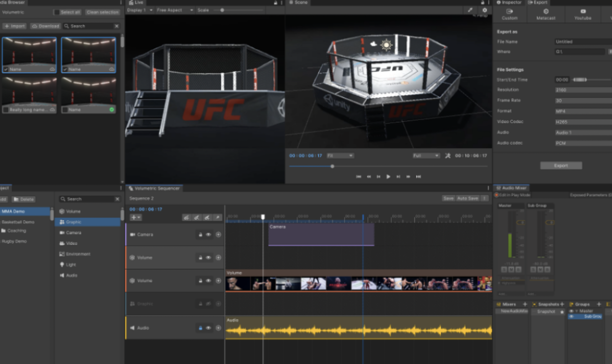Open the Scene brush tool icon
The width and height of the screenshot is (612, 364).
[470, 10]
